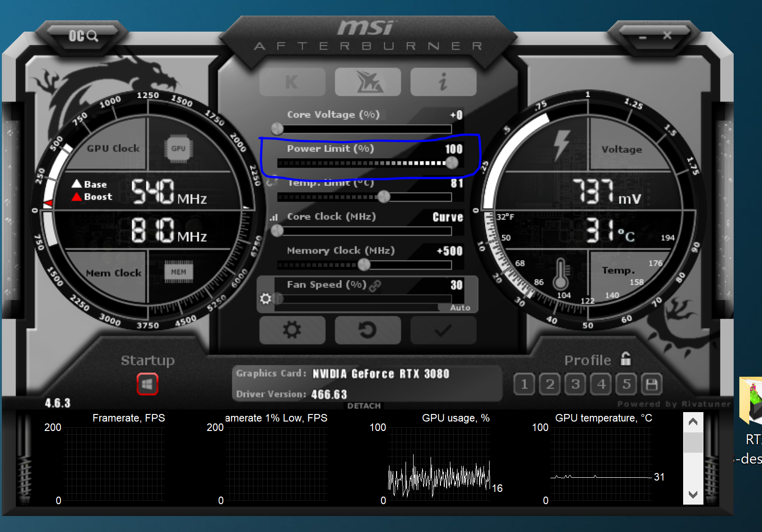Save profile with the floppy disk icon
This screenshot has height=532, width=762.
click(x=652, y=384)
